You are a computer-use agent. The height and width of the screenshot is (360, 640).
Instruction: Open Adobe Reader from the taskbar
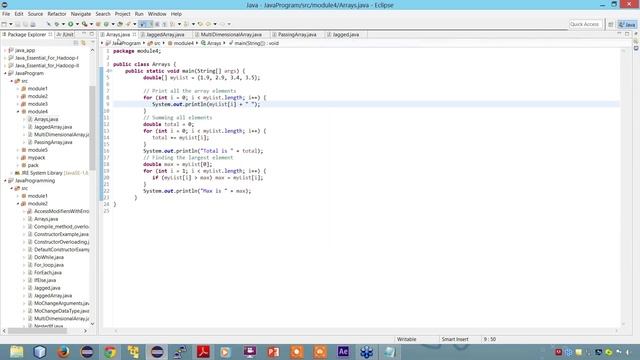coord(203,352)
